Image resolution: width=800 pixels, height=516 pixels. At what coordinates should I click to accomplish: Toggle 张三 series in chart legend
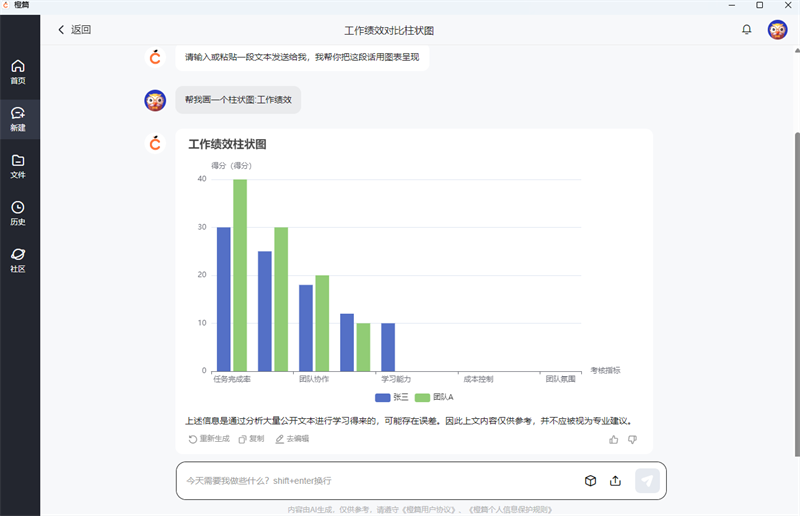coord(389,397)
